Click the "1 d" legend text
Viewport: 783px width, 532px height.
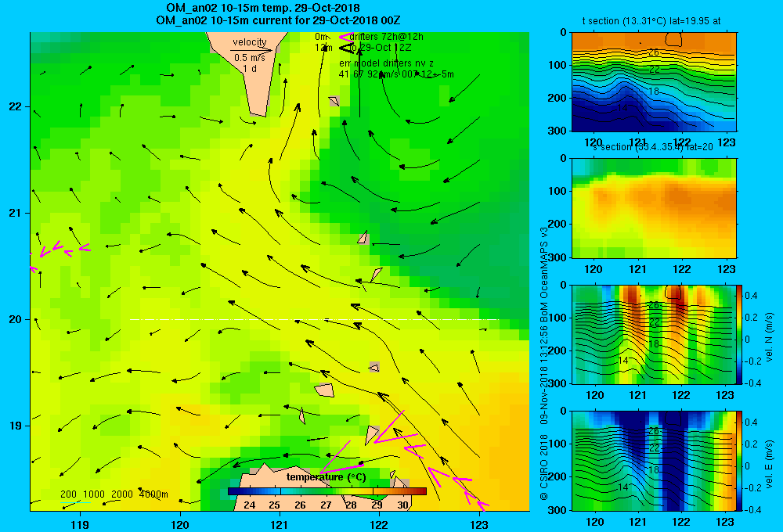(250, 68)
